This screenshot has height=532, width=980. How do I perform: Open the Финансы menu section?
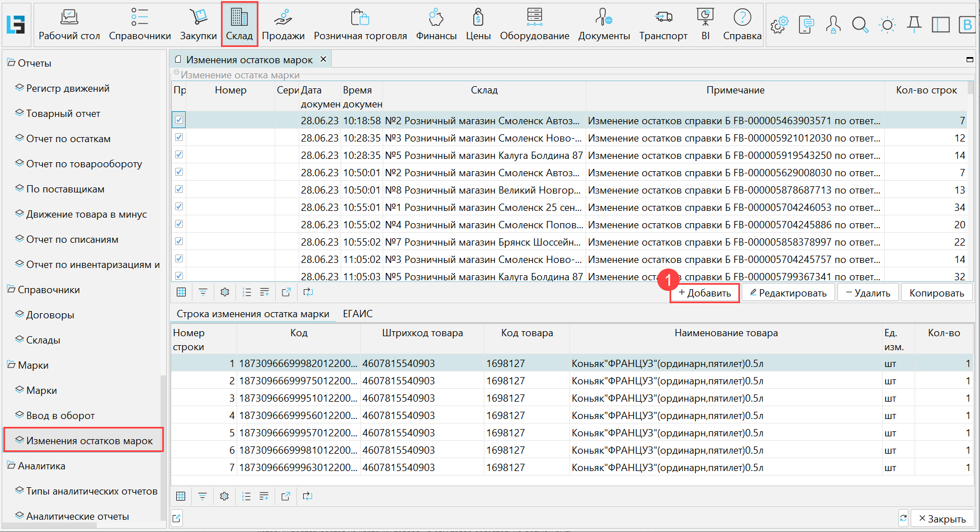pos(436,25)
